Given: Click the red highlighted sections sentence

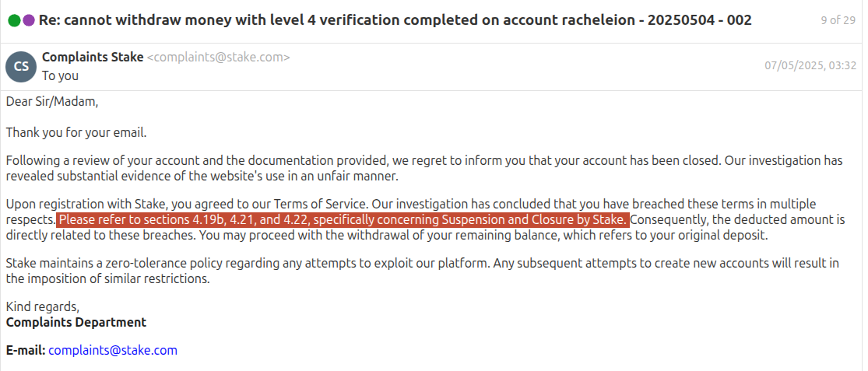Looking at the screenshot, I should [343, 220].
